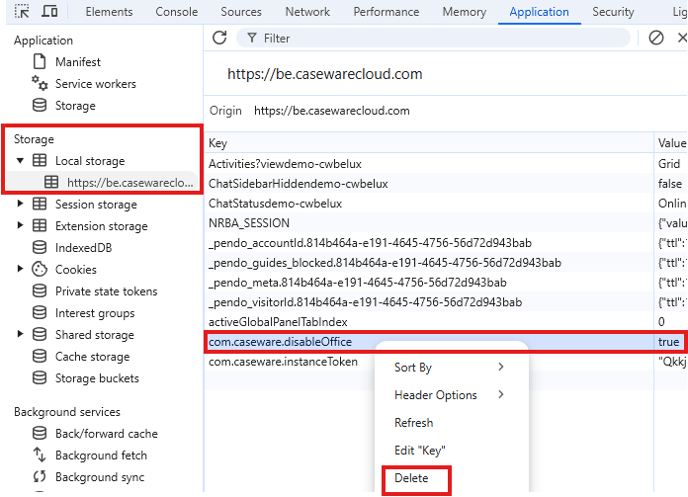Click the clear all storage icon
This screenshot has height=497, width=688.
656,38
